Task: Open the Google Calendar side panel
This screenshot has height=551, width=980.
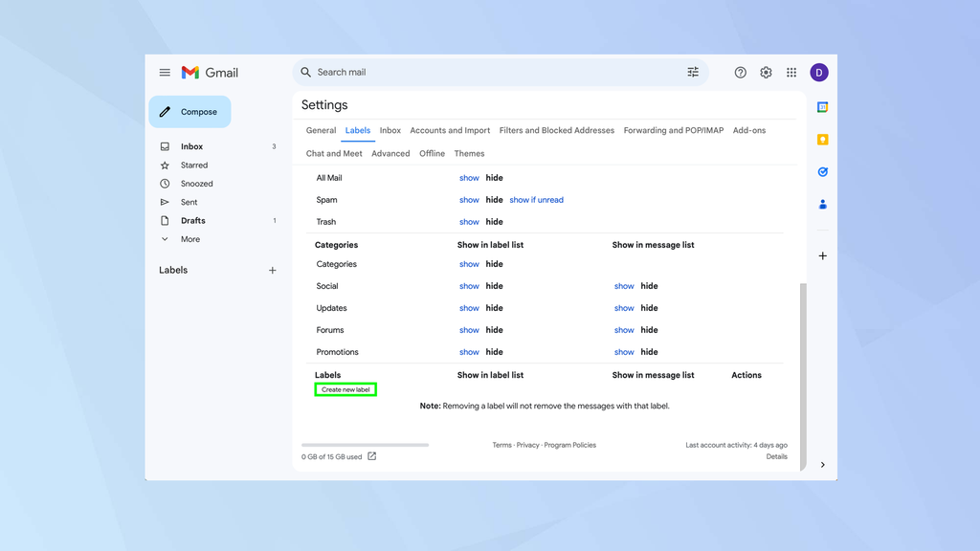Action: point(823,107)
